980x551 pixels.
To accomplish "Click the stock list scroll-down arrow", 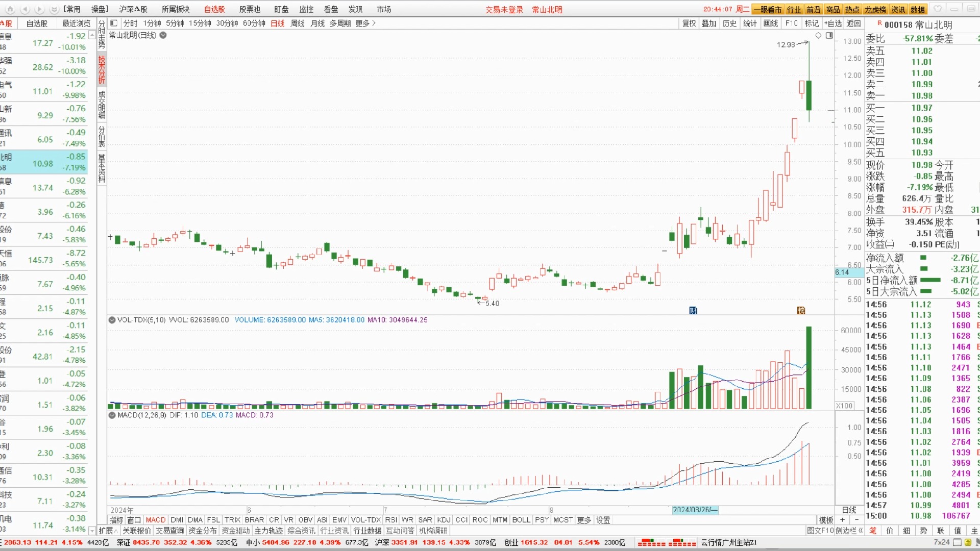I will tap(92, 531).
